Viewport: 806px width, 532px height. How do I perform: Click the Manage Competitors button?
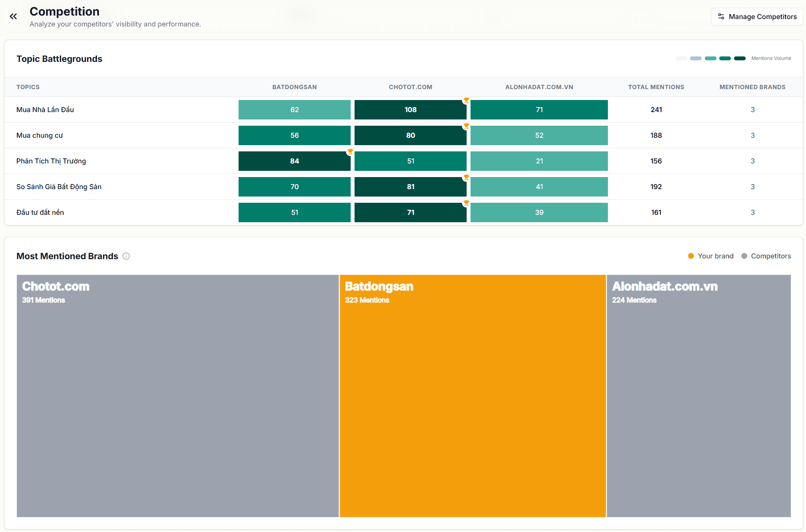point(757,17)
